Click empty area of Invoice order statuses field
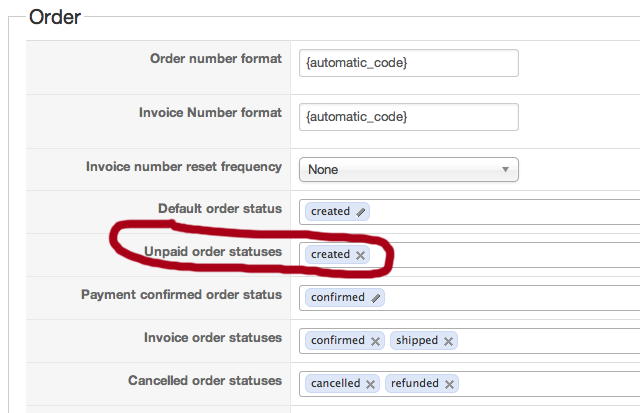 550,341
